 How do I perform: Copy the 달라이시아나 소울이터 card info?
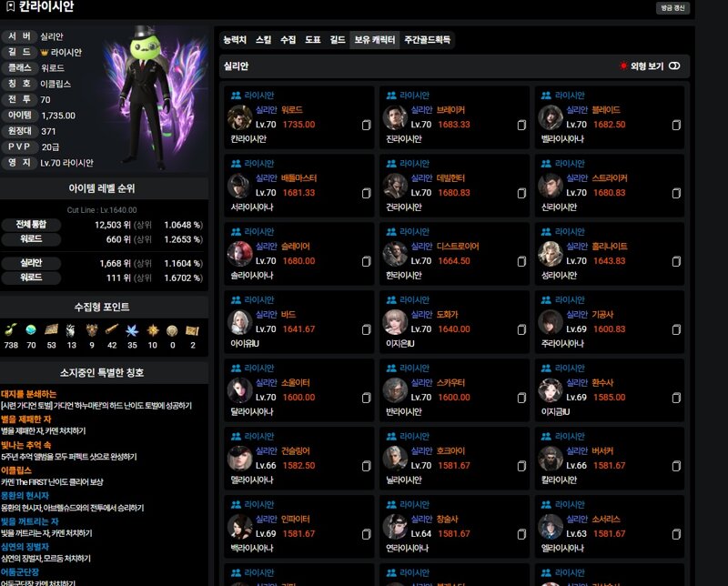pyautogui.click(x=367, y=398)
